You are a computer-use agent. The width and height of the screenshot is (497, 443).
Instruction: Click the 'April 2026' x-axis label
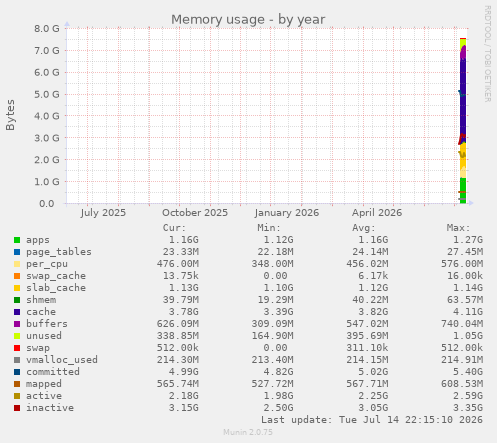377,213
